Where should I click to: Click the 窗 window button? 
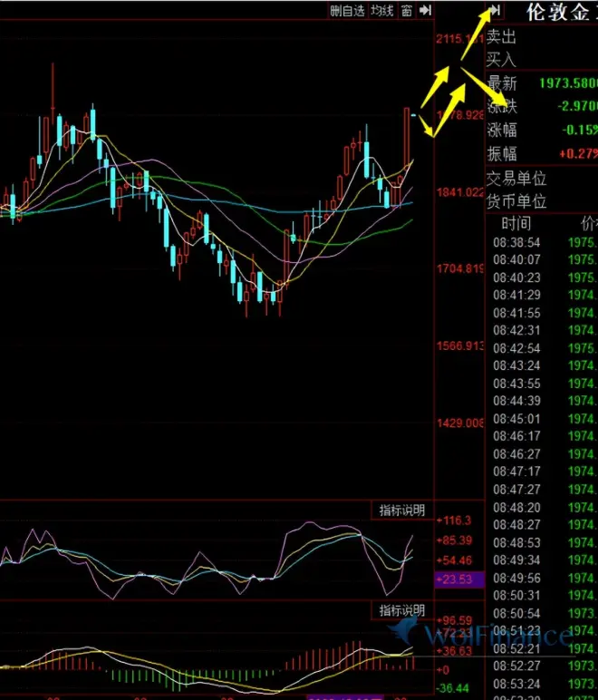[x=407, y=10]
